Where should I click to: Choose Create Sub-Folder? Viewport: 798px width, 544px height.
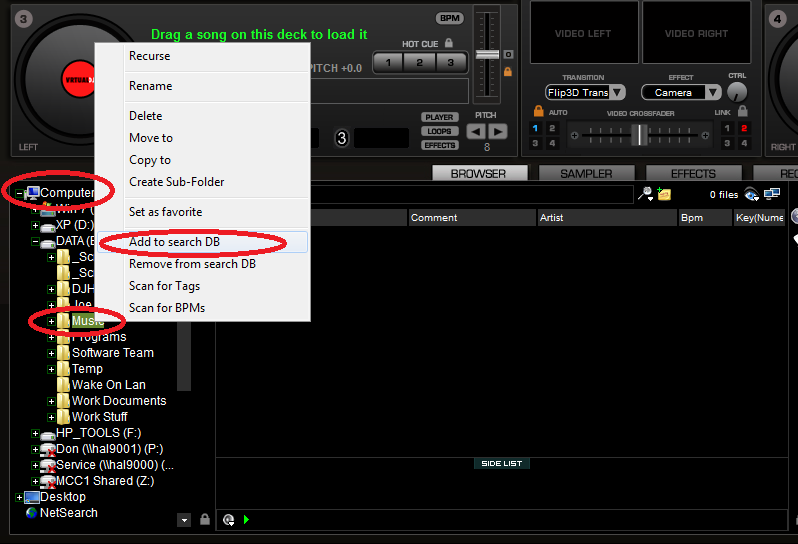[x=203, y=182]
